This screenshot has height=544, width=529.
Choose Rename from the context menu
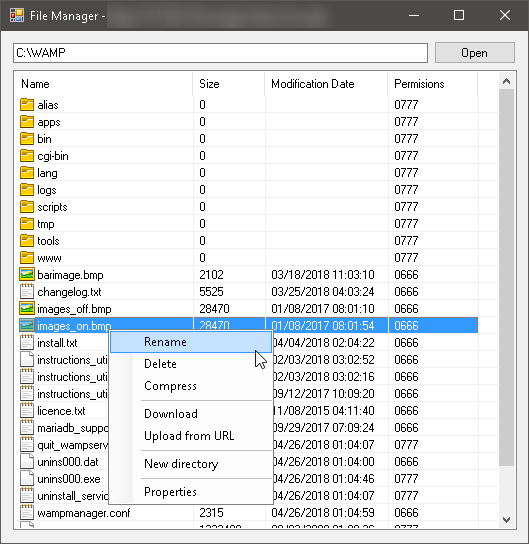pos(191,342)
